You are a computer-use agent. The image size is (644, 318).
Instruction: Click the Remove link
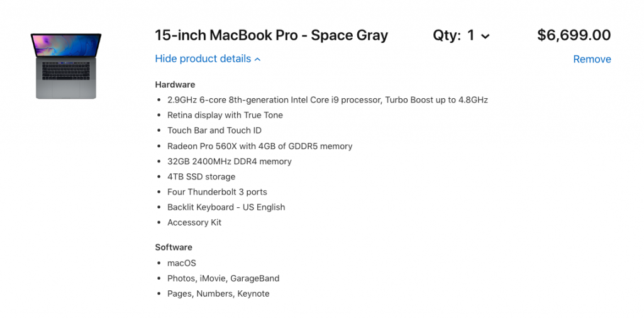592,59
